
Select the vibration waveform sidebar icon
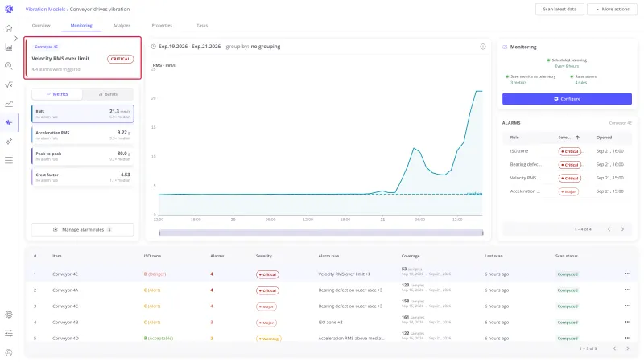tap(9, 122)
